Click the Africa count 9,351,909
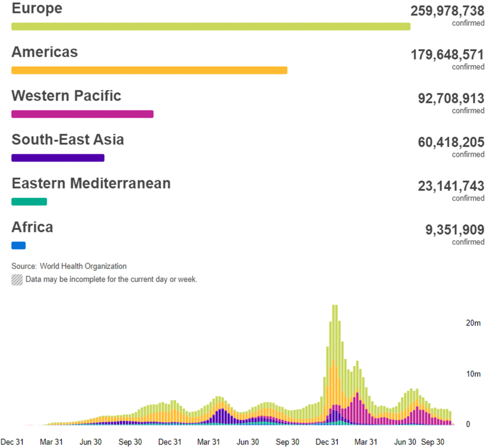485x448 pixels. pos(455,230)
